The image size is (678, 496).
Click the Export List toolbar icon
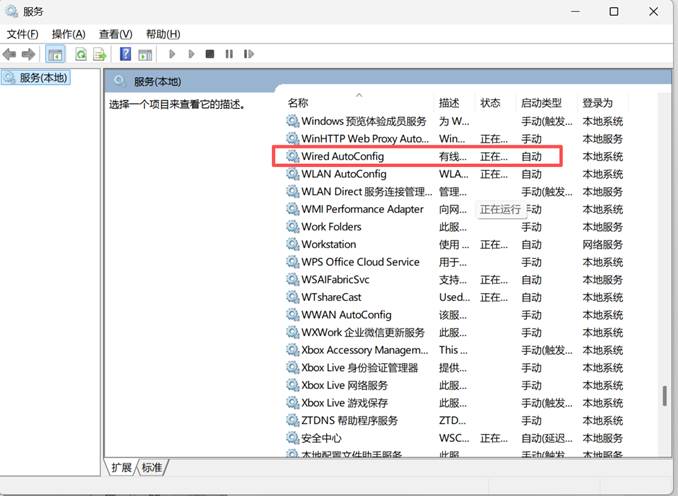(x=99, y=54)
